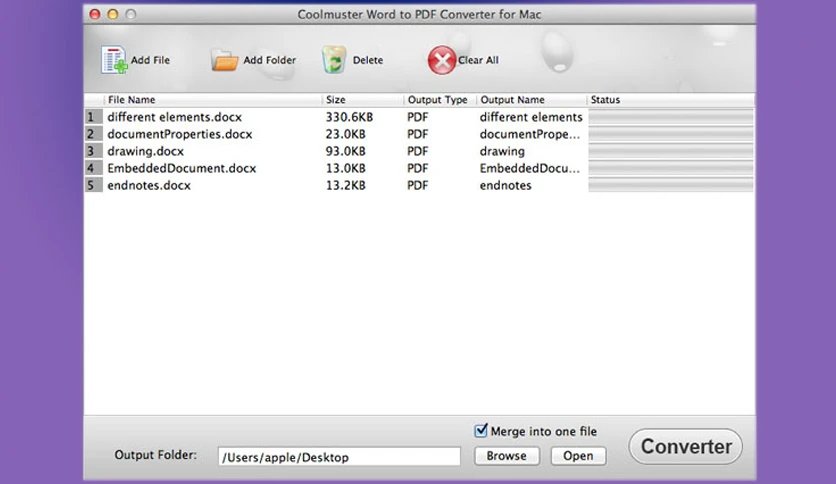Click the red Clear All icon
836x484 pixels.
tap(441, 60)
